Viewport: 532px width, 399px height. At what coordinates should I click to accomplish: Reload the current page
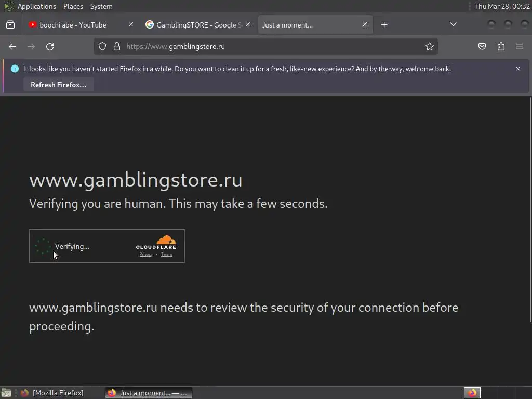click(50, 46)
